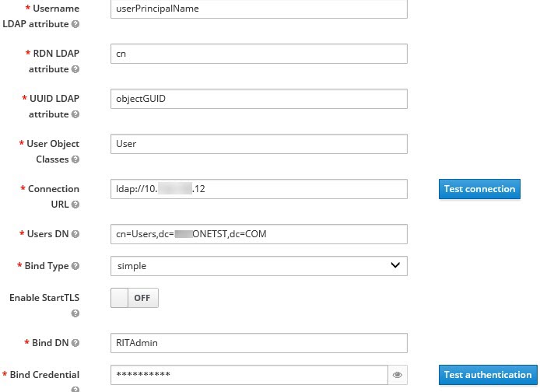Toggle the Enable StartTLS switch
This screenshot has height=392, width=540.
(x=135, y=298)
